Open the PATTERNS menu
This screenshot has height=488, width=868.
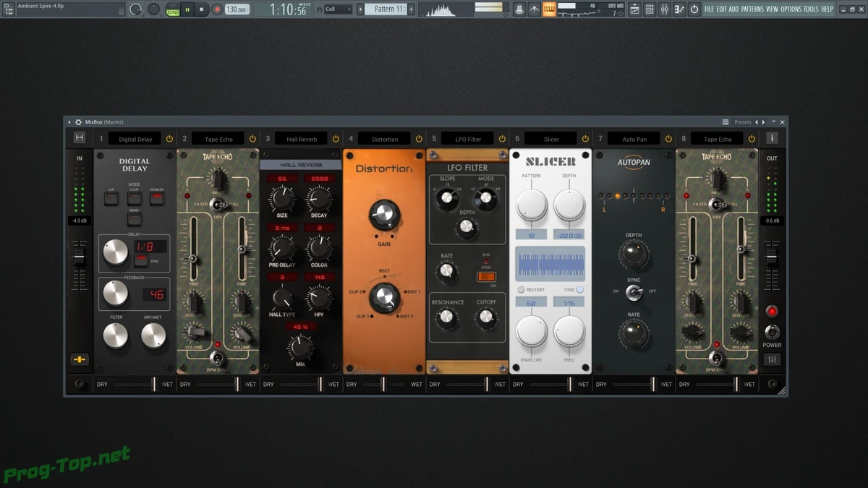pyautogui.click(x=752, y=9)
